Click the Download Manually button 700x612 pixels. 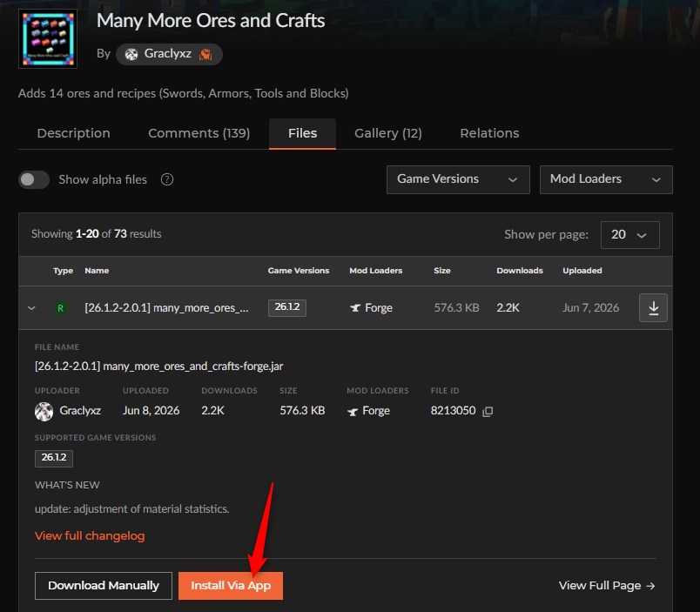click(103, 586)
